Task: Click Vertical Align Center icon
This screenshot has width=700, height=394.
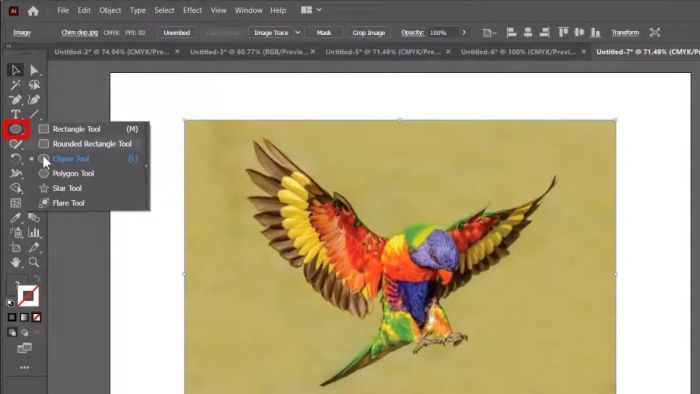Action: point(579,32)
